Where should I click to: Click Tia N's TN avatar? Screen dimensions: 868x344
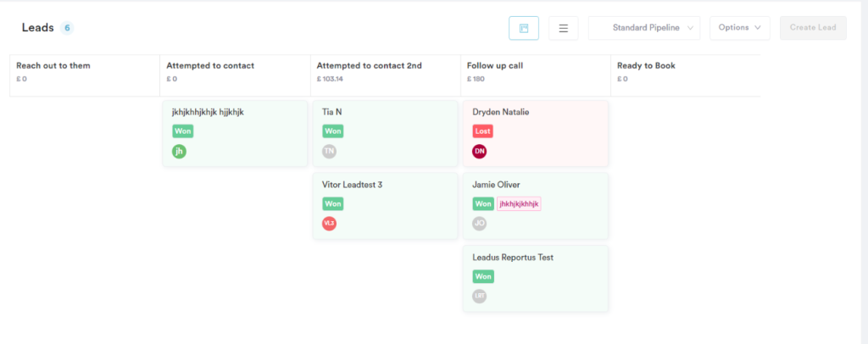(329, 152)
